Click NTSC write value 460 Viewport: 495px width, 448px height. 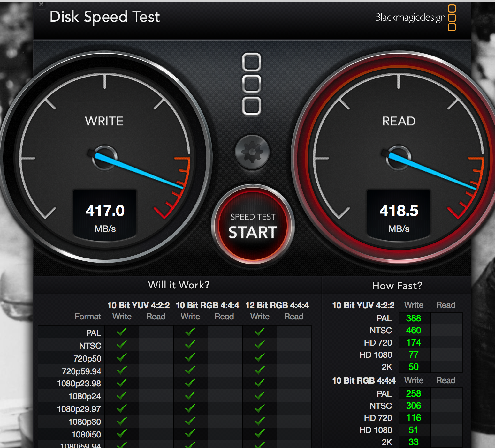coord(414,330)
